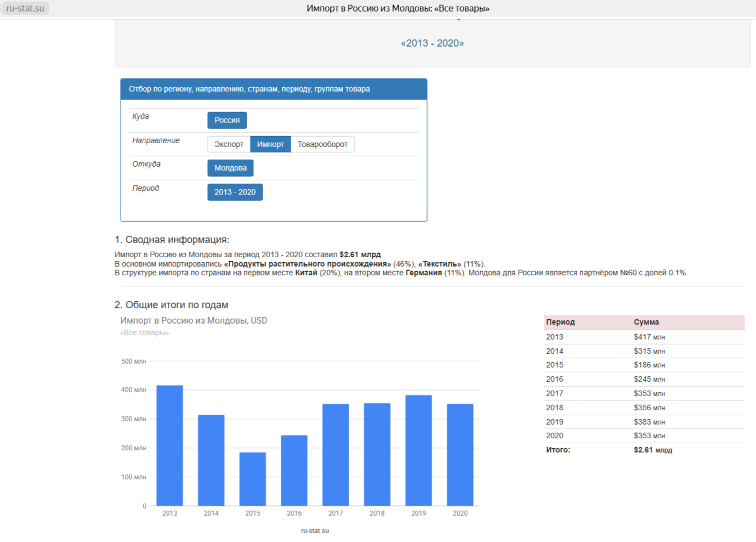The image size is (756, 542).
Task: Select Импорт direction option
Action: 270,144
